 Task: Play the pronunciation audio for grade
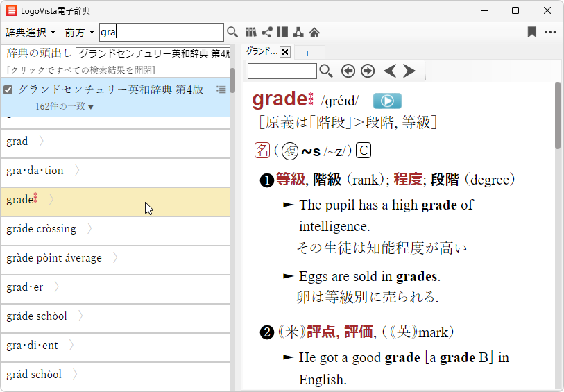coord(387,101)
